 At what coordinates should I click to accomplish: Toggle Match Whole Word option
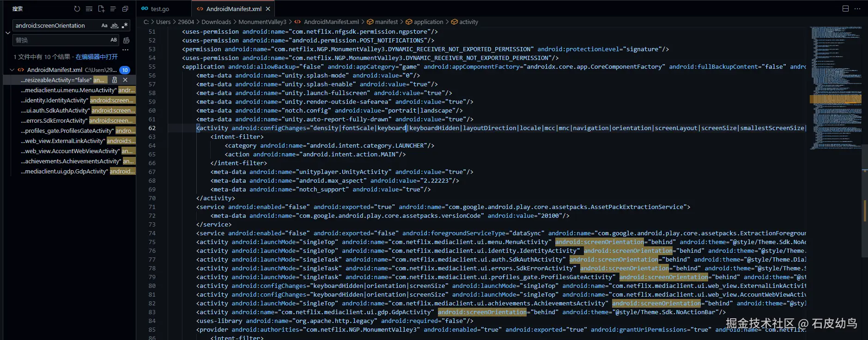click(x=114, y=25)
